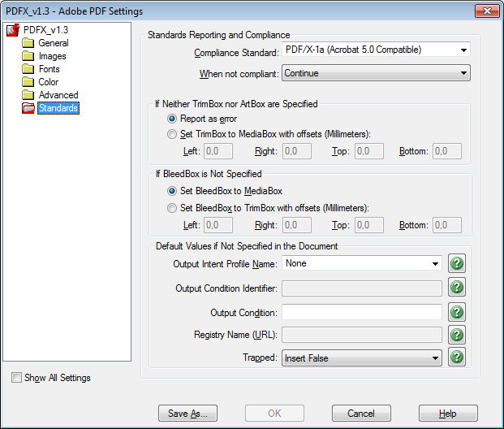
Task: Open help for Output Condition Identifier
Action: pyautogui.click(x=457, y=287)
